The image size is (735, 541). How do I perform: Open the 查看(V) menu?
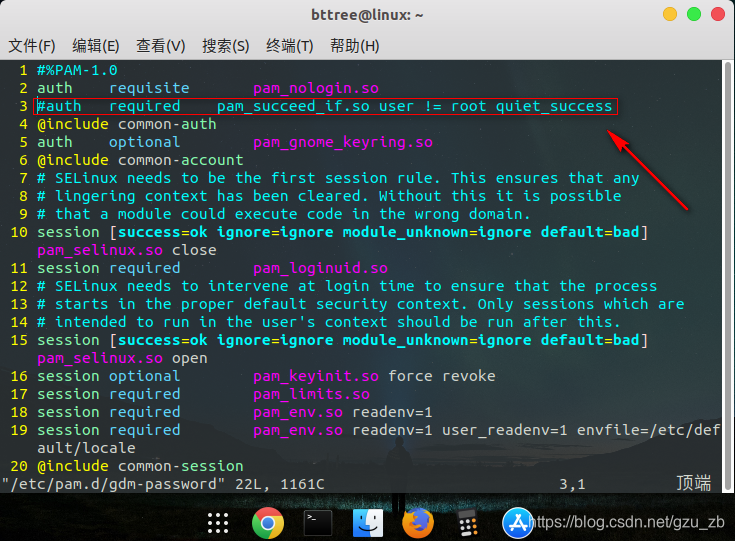161,46
